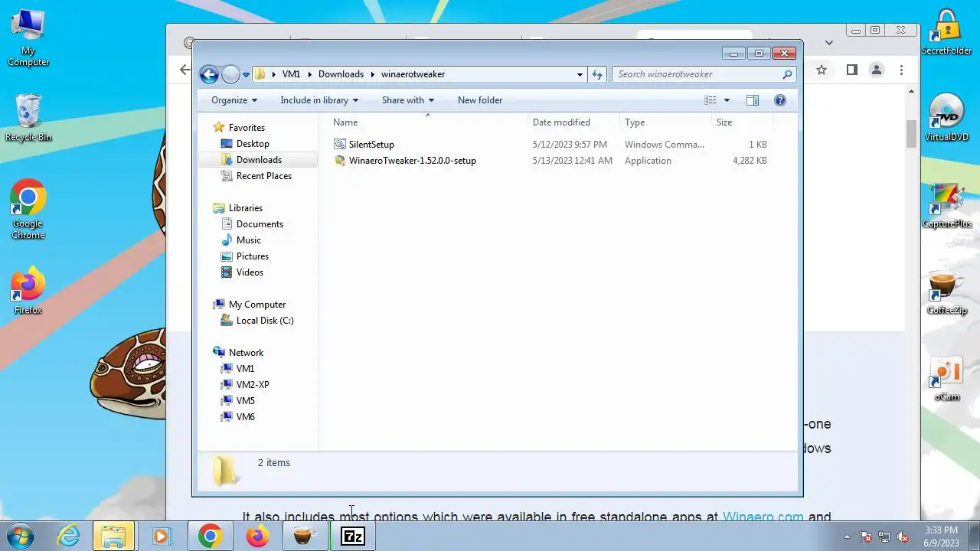The width and height of the screenshot is (980, 551).
Task: Click the 4,282 KB size value
Action: (x=750, y=161)
